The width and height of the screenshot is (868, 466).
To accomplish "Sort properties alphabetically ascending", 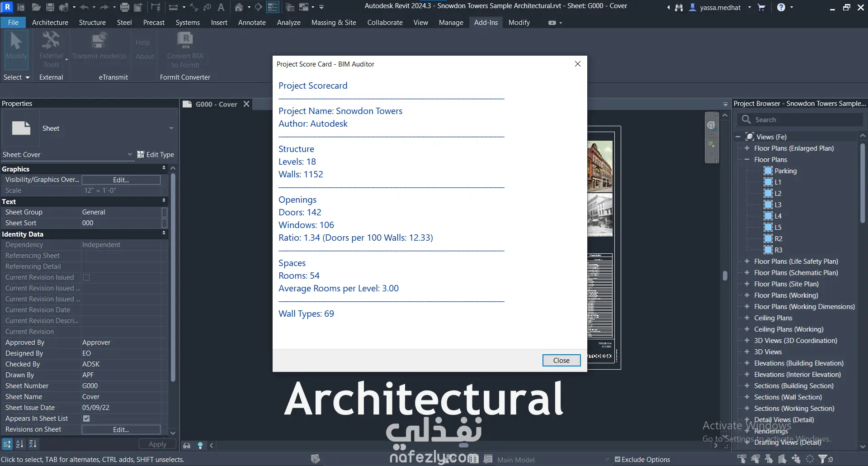I will click(19, 444).
